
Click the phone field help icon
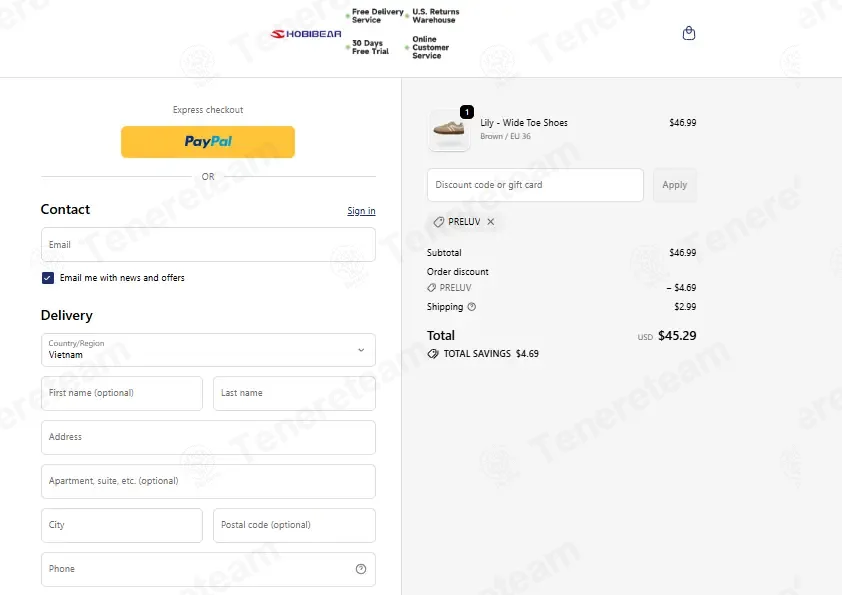click(x=361, y=569)
